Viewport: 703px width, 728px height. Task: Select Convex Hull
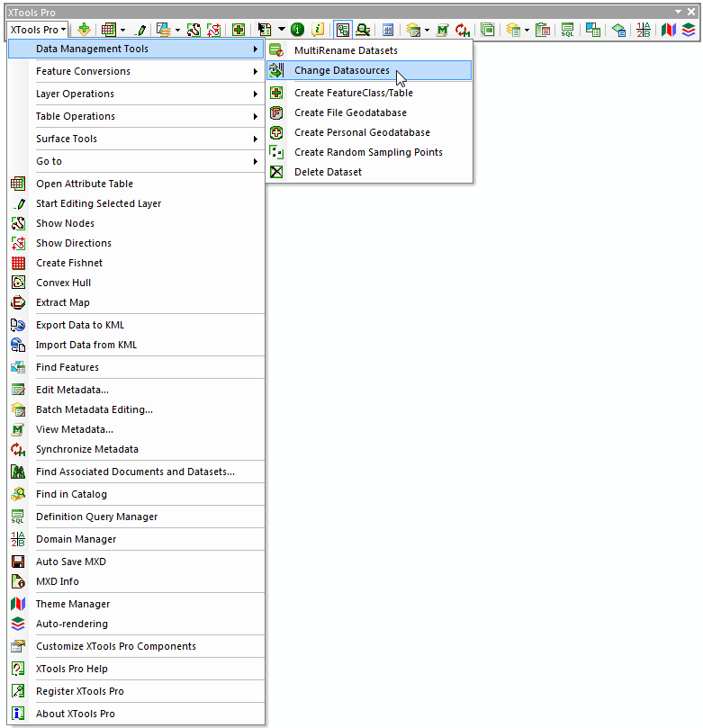click(x=136, y=283)
